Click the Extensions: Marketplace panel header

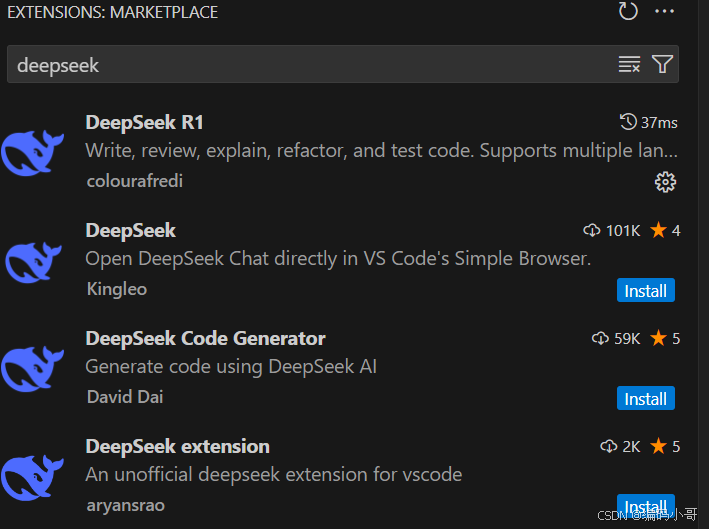[113, 12]
